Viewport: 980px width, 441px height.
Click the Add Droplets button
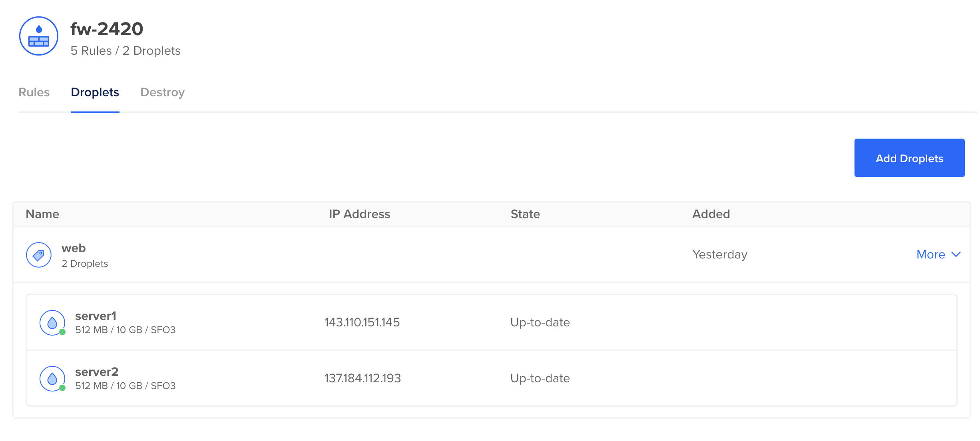pyautogui.click(x=909, y=158)
